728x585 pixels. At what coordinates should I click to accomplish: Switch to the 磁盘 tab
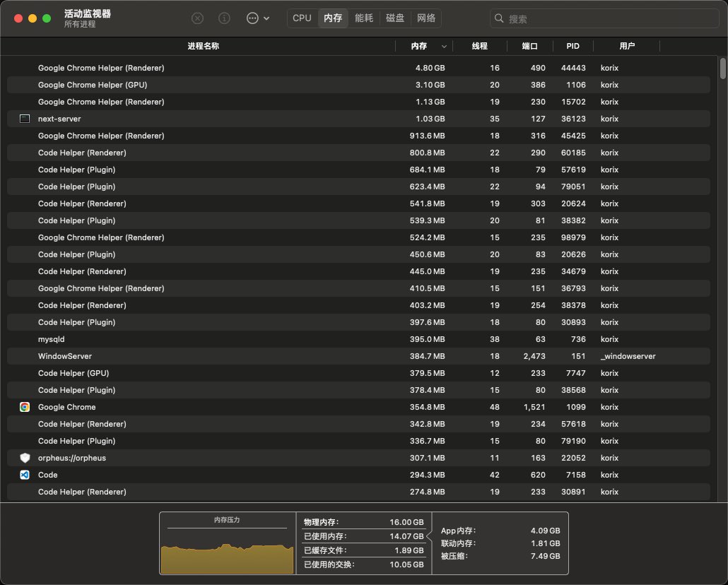point(395,18)
